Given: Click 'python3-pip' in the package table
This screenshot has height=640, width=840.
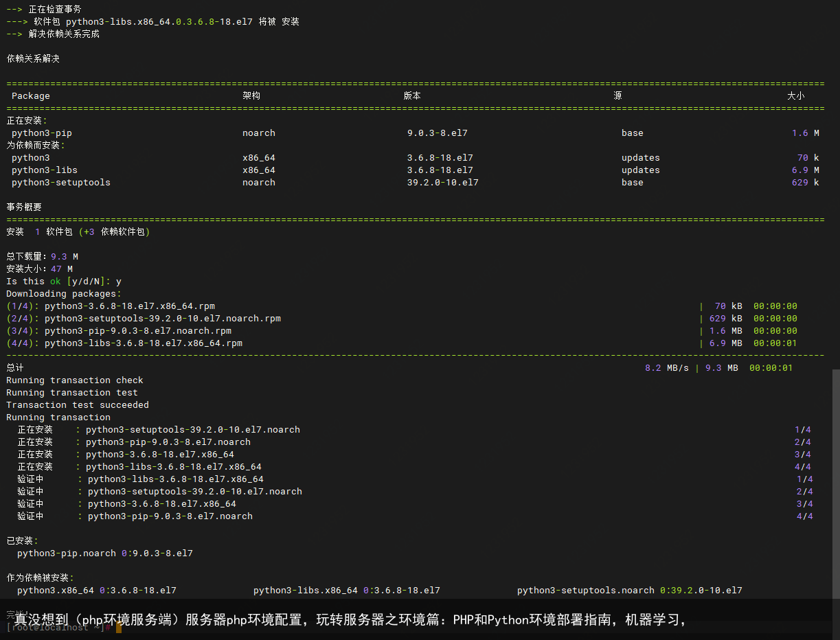Looking at the screenshot, I should (x=42, y=133).
